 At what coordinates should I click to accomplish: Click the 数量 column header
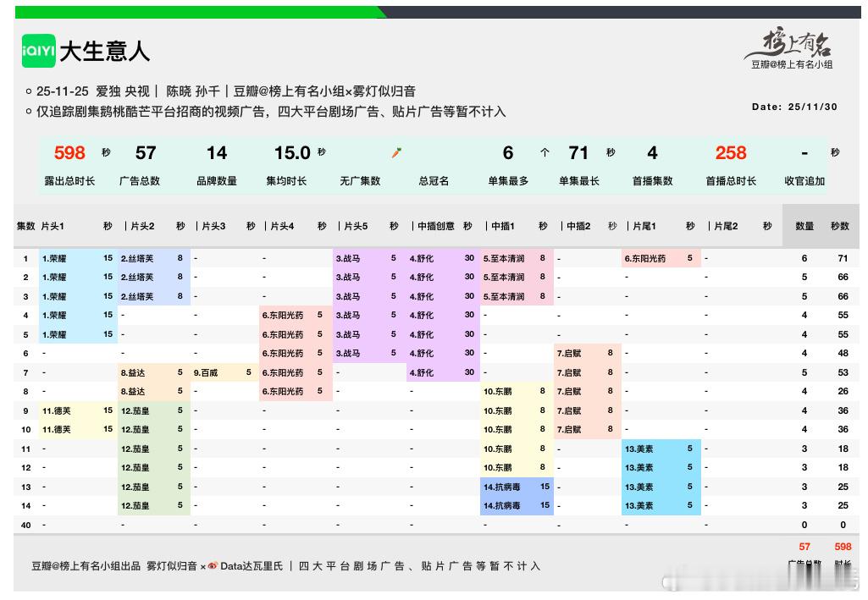click(804, 226)
